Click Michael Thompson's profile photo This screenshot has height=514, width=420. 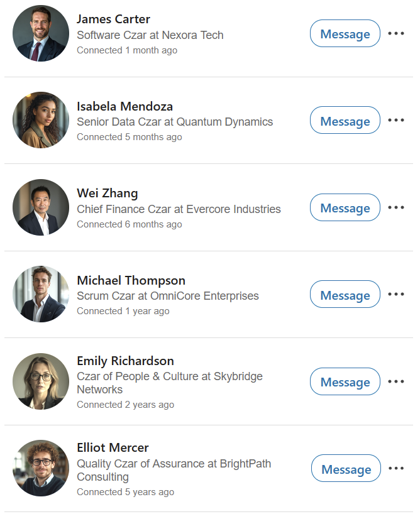[x=41, y=294]
